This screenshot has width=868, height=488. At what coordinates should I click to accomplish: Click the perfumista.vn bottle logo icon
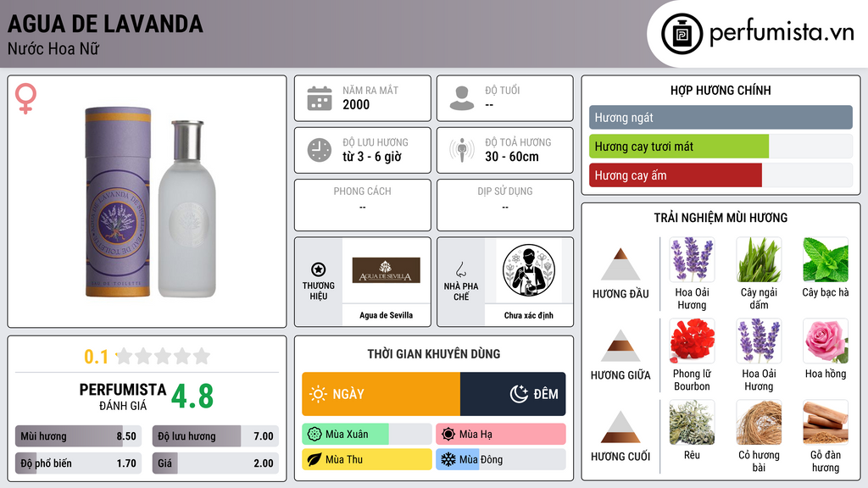click(x=682, y=34)
